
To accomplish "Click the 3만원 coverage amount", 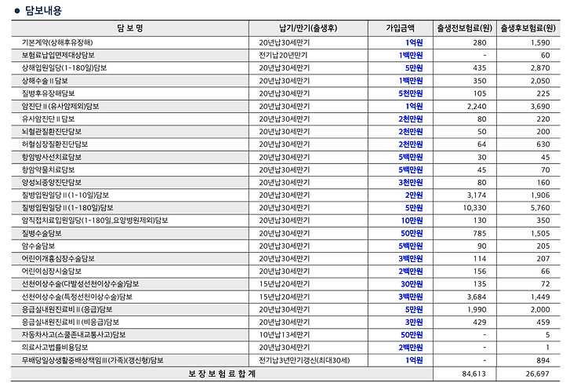I will pos(414,322).
